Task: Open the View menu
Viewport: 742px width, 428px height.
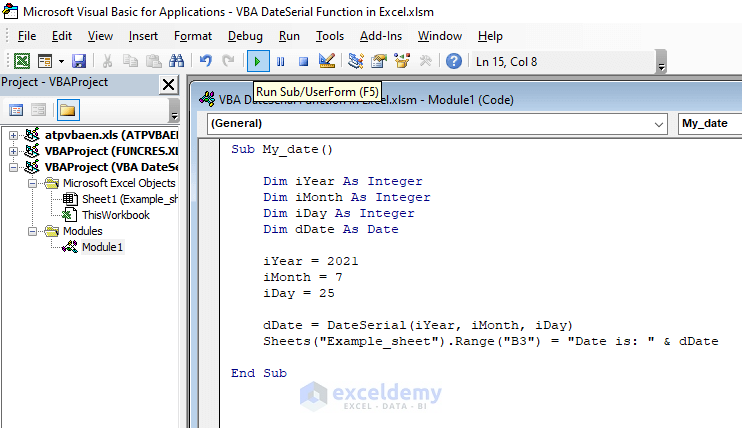Action: [x=100, y=36]
